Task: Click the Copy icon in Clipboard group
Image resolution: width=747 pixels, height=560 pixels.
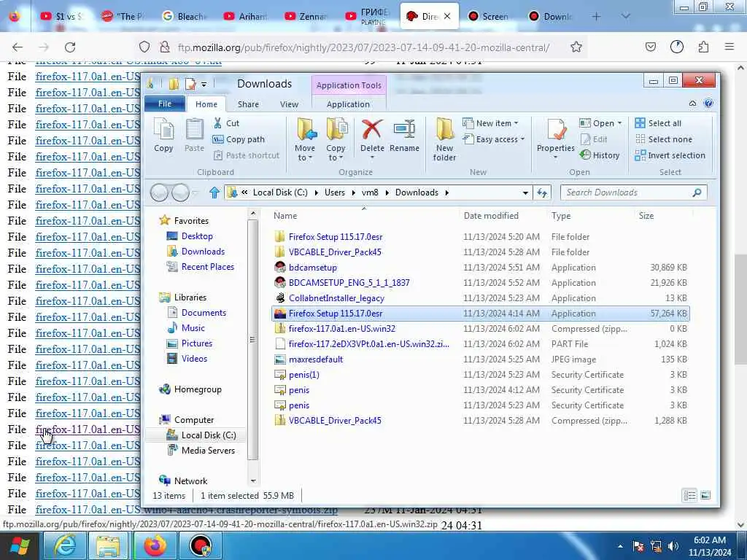Action: point(163,135)
